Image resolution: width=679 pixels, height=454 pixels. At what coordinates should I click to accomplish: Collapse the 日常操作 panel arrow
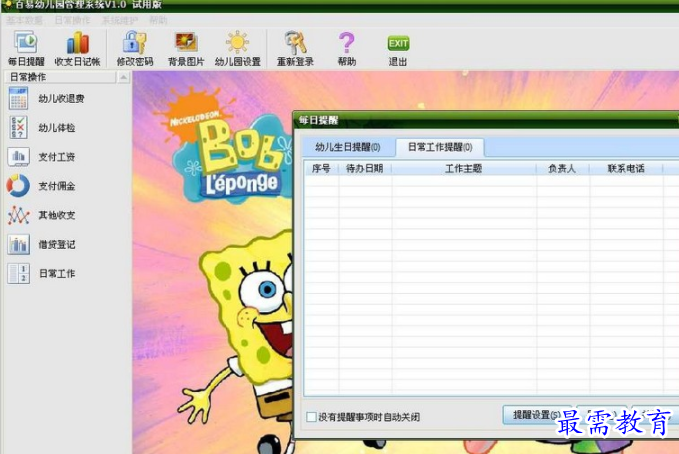123,77
